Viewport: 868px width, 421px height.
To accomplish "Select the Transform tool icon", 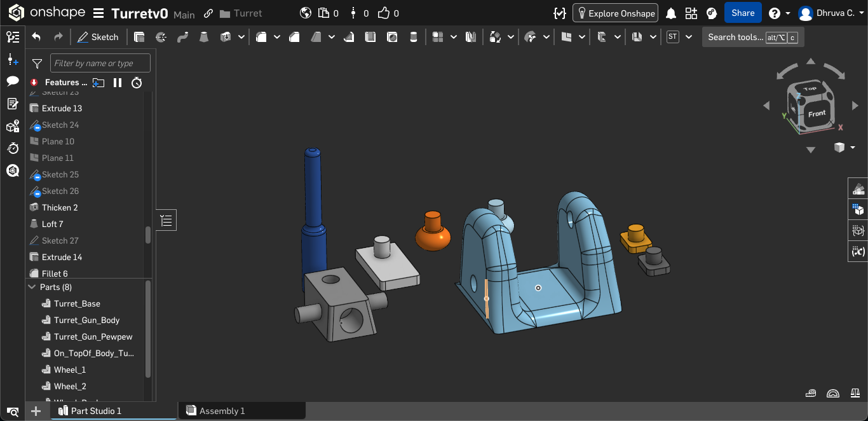I will [x=496, y=37].
